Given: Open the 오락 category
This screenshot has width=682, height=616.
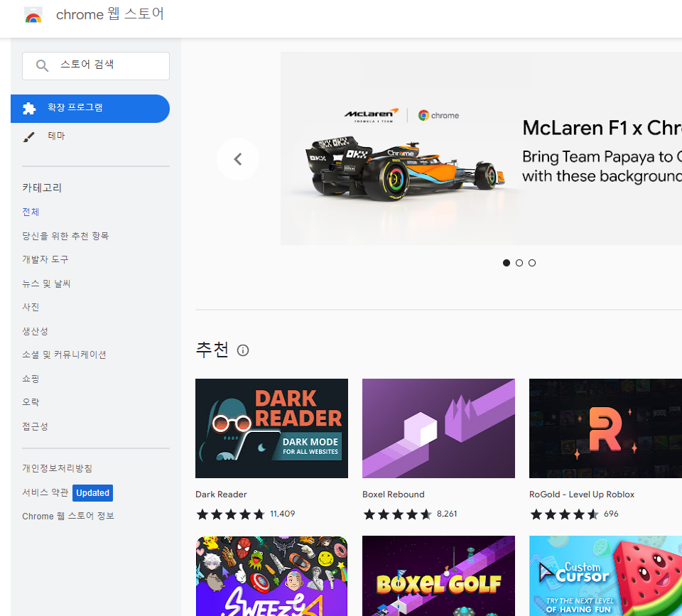Looking at the screenshot, I should point(31,402).
